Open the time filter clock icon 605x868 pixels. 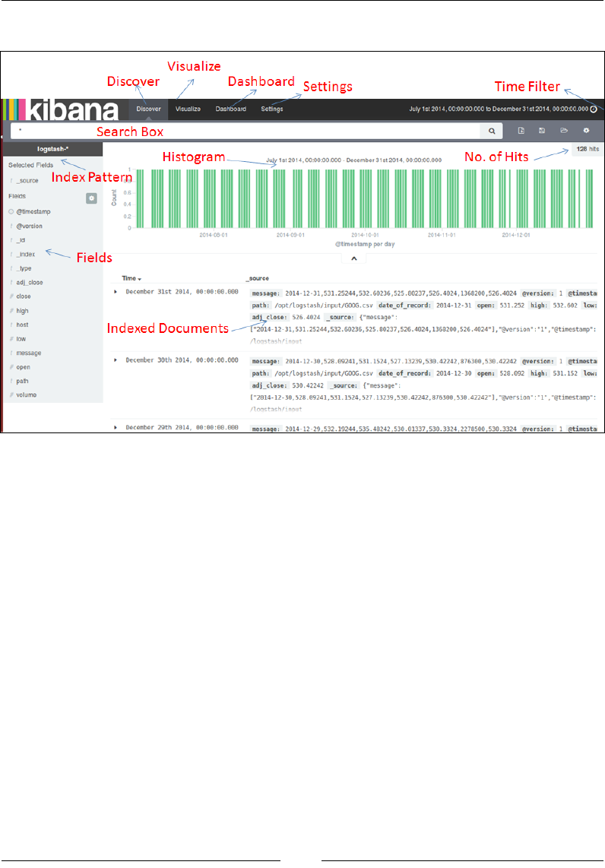coord(594,109)
